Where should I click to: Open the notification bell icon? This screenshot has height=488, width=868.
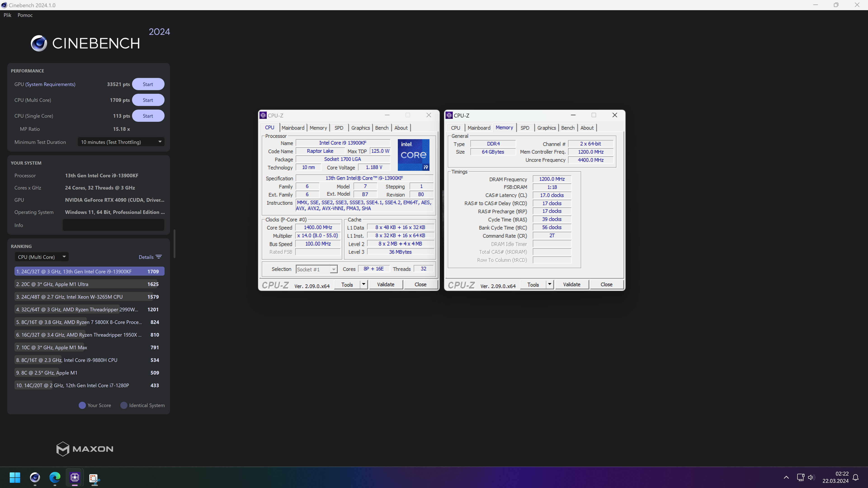pos(856,477)
